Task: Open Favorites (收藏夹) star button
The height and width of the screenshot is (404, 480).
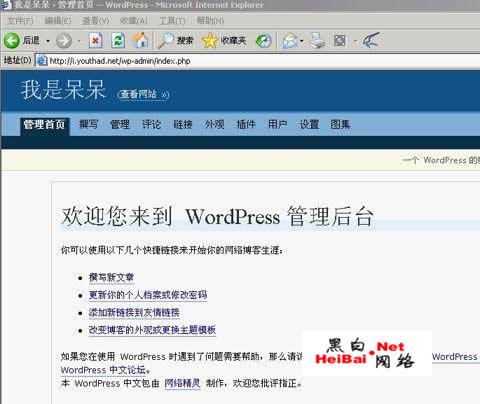Action: [224, 41]
